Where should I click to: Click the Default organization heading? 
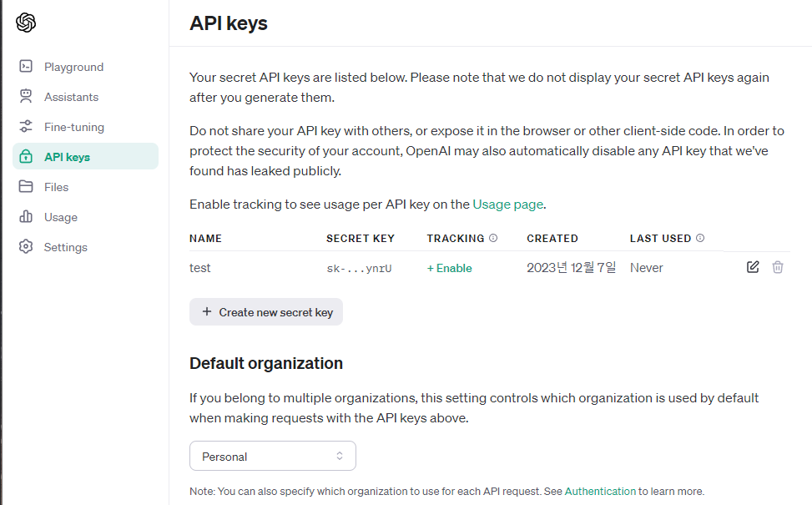[x=266, y=363]
